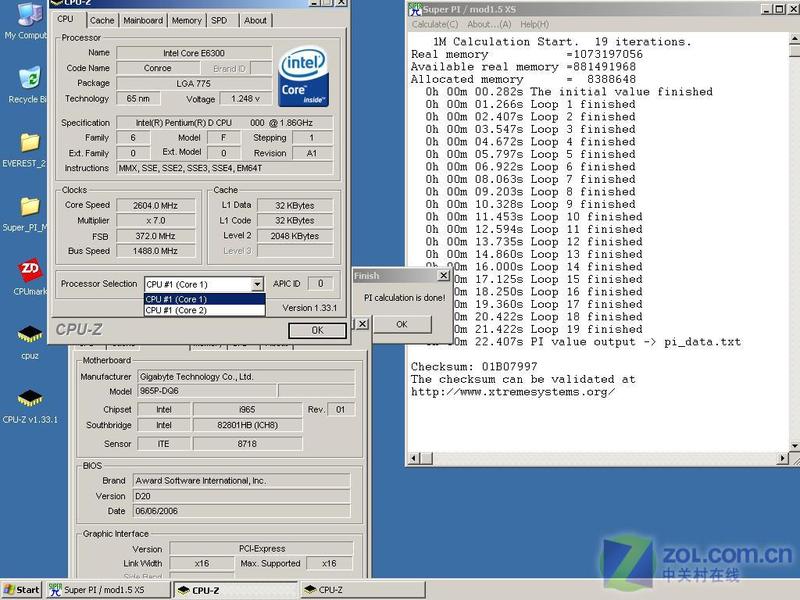Click 'PI value output -> pi_data.txt' line
Screen dimensions: 800x600
coord(635,342)
